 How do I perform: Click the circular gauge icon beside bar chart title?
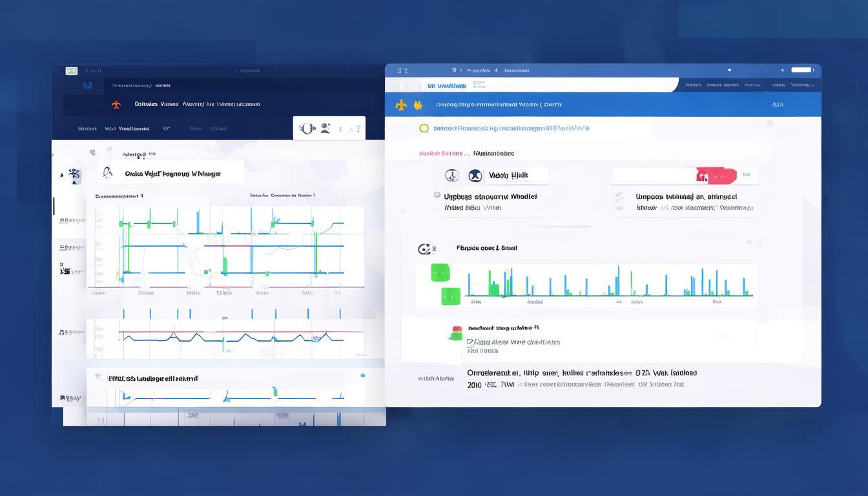click(424, 249)
